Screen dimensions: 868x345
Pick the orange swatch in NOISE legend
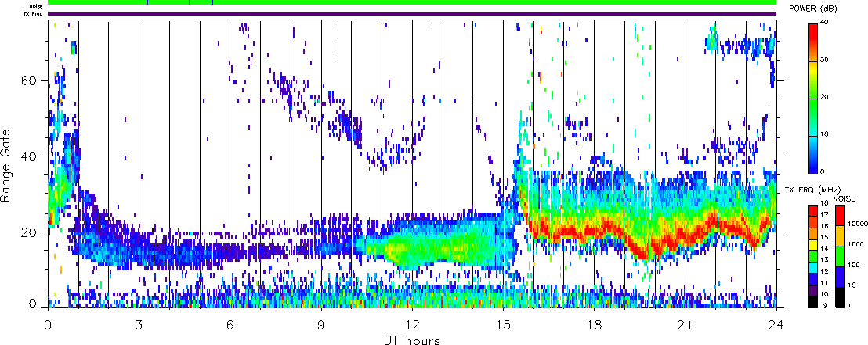tap(841, 235)
